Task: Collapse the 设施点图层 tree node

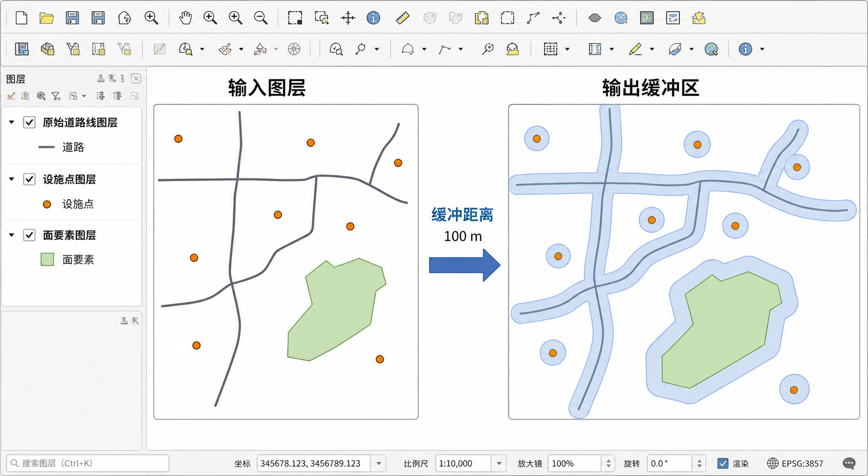Action: (x=11, y=179)
